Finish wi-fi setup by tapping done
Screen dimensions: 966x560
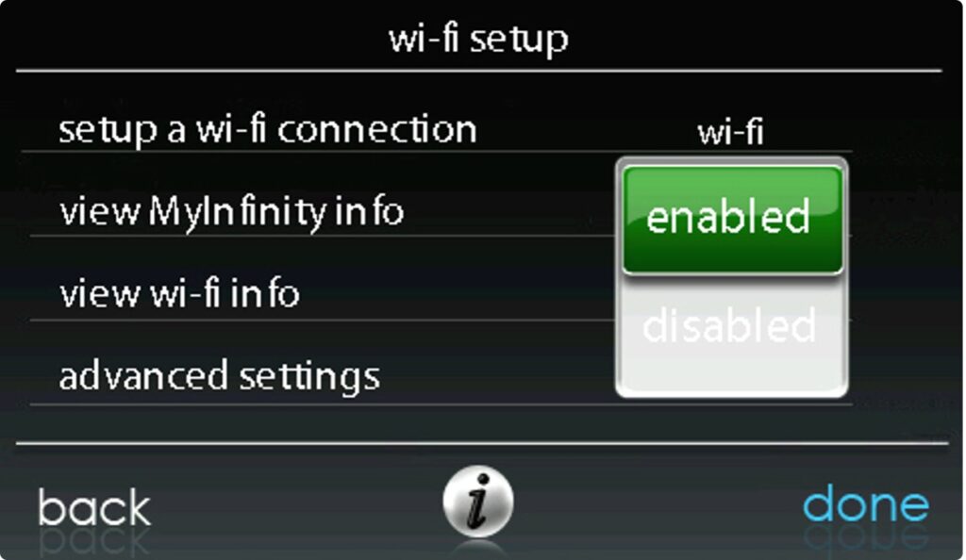[x=866, y=503]
